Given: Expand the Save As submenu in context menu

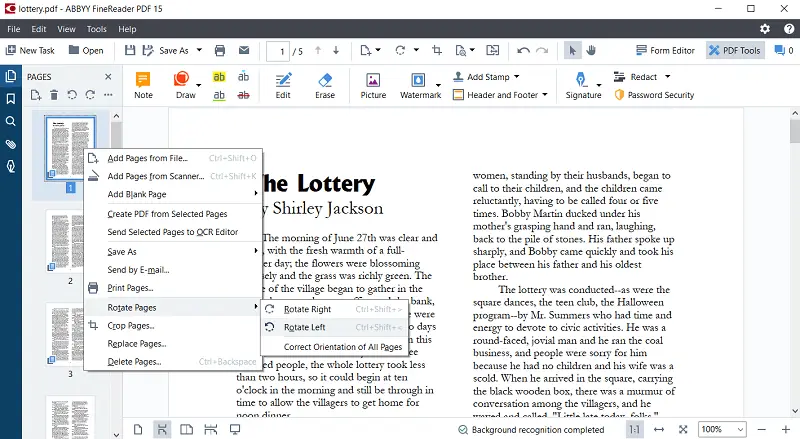Looking at the screenshot, I should click(x=172, y=252).
